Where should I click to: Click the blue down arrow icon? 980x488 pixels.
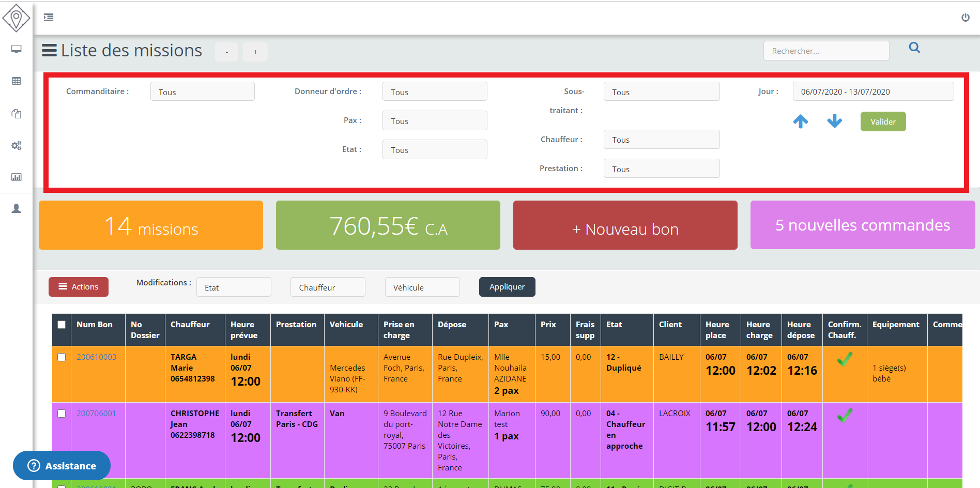(834, 121)
